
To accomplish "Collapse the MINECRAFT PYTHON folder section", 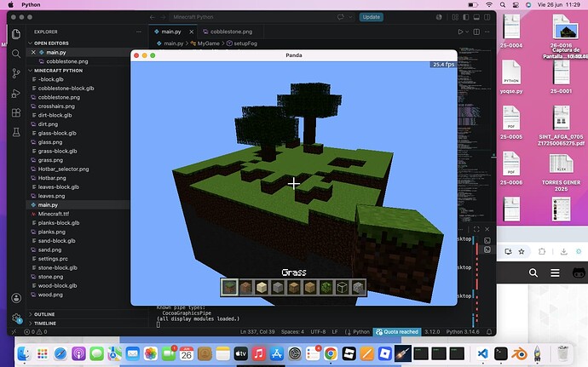I will 58,71.
